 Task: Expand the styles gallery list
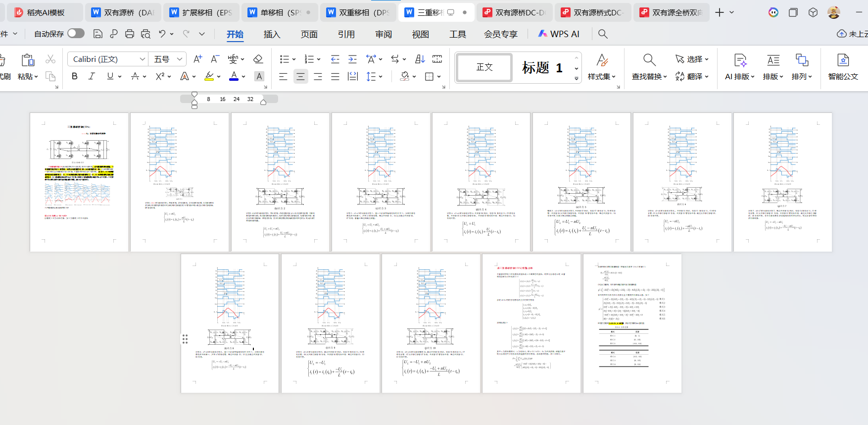click(x=577, y=78)
